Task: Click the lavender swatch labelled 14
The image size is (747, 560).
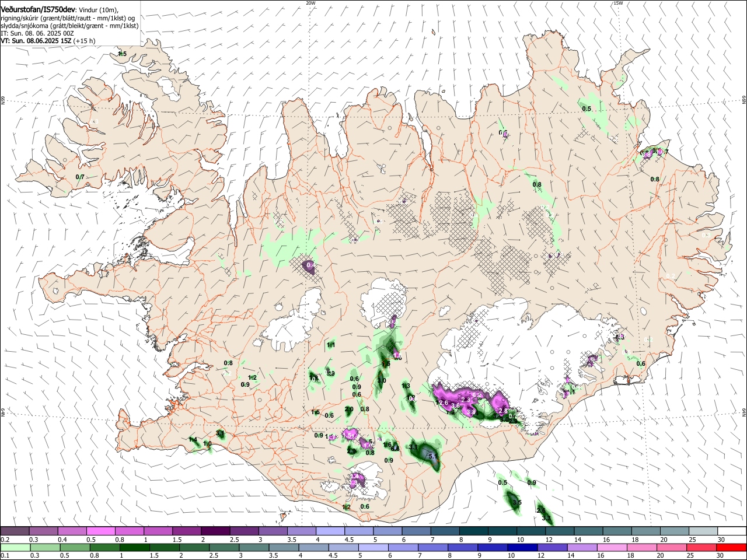Action: pyautogui.click(x=582, y=547)
